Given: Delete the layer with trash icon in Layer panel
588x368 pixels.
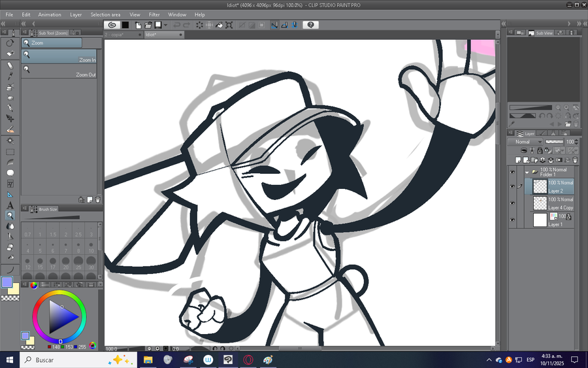Looking at the screenshot, I should [x=575, y=160].
